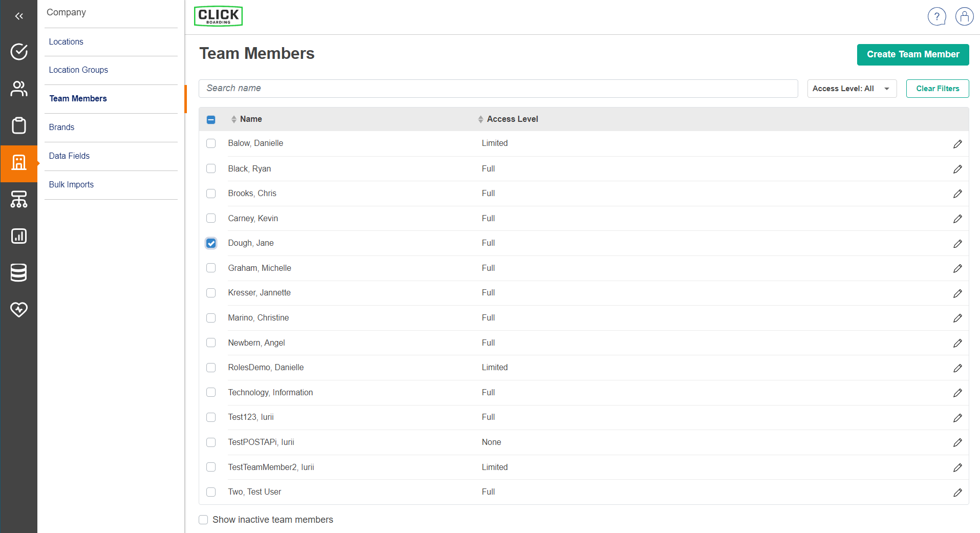Open Bulk Imports in Company menu
Screen dimensions: 980x533
(x=71, y=185)
